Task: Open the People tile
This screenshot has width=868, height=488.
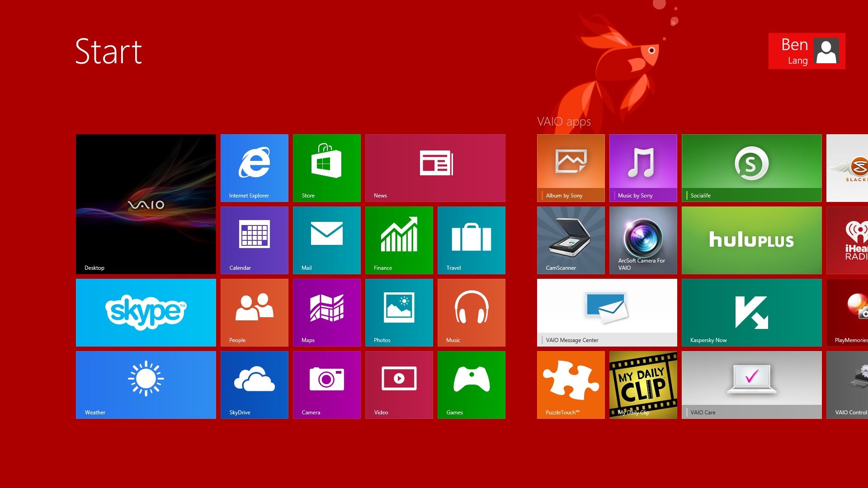Action: point(255,313)
